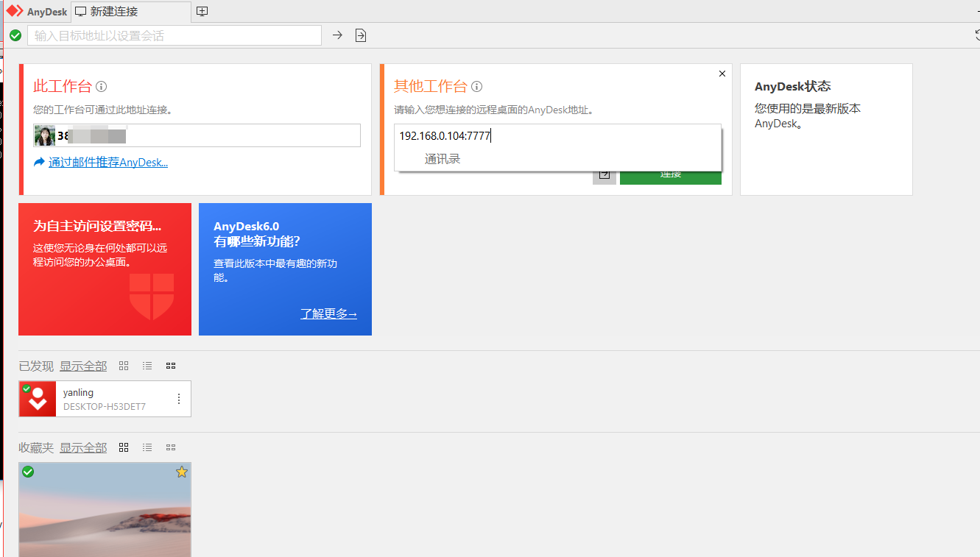Open a new session tab with the plus icon
Viewport: 980px width, 557px height.
coord(202,11)
